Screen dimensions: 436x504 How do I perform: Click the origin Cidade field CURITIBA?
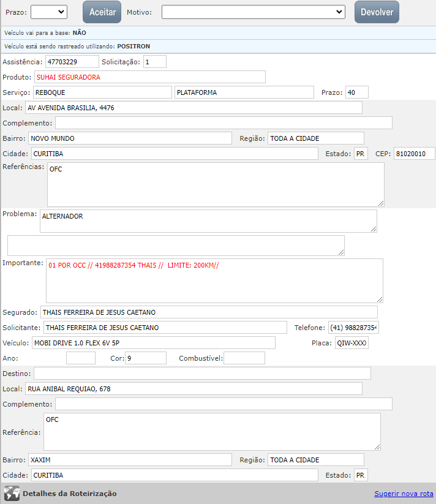click(175, 154)
